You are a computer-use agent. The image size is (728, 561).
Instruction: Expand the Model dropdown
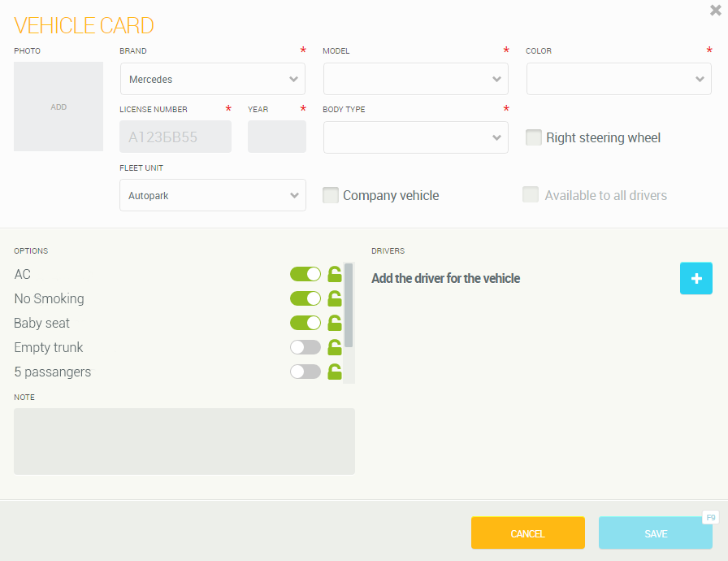click(x=415, y=80)
